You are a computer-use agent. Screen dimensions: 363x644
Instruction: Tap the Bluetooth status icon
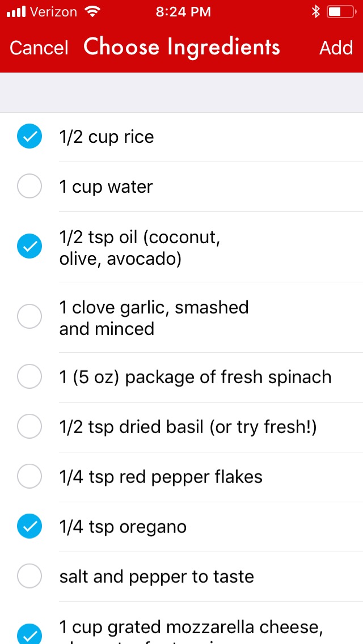(x=316, y=12)
